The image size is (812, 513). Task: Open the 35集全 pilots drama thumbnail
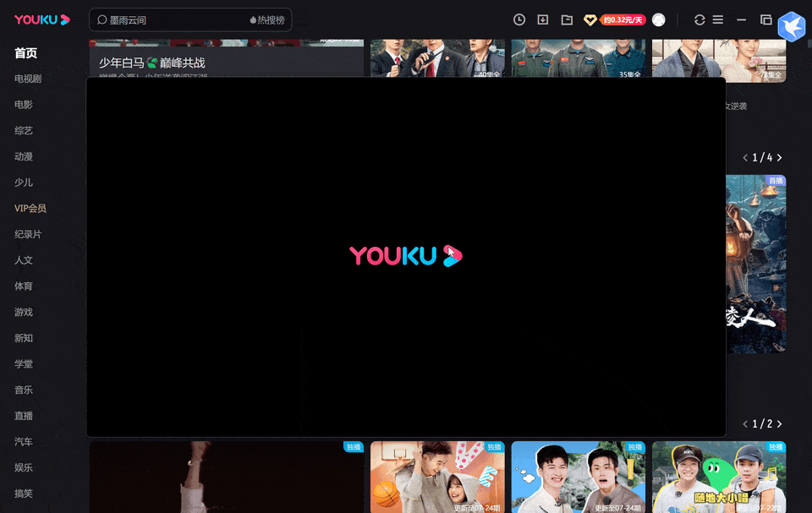point(579,58)
